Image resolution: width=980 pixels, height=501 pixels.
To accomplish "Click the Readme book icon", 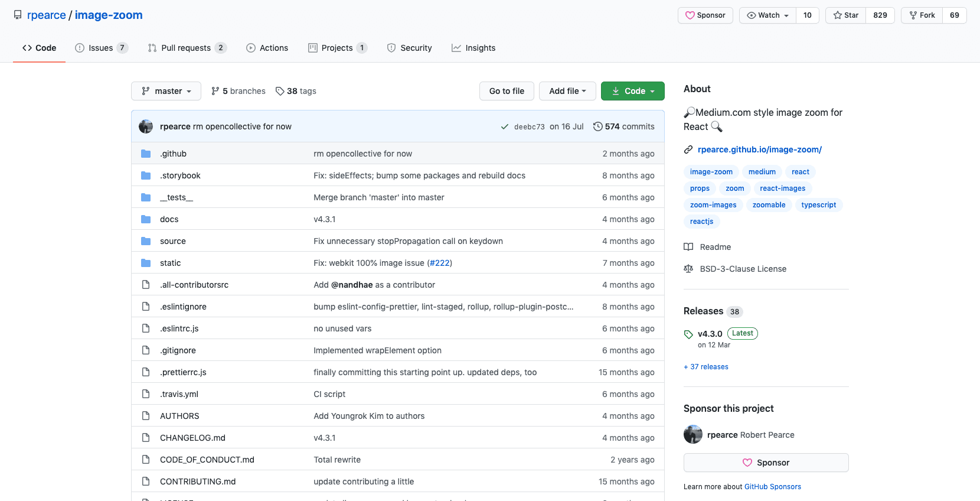I will coord(688,247).
